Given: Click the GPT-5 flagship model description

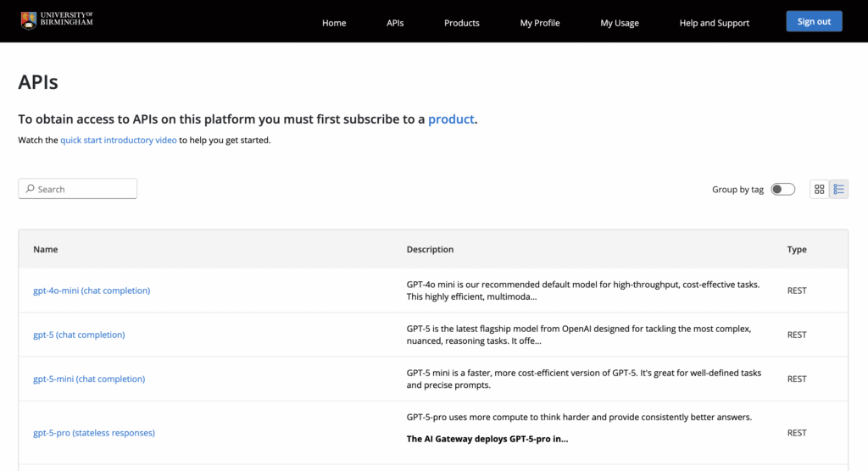Looking at the screenshot, I should tap(578, 335).
